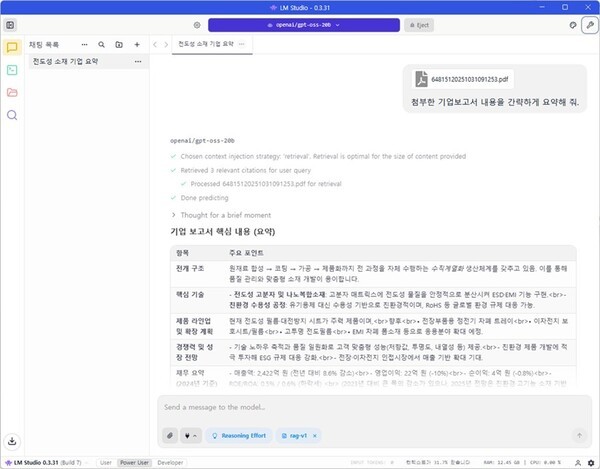Open attached PDF 6481512025103109l253.pdf
600x469 pixels.
click(463, 79)
